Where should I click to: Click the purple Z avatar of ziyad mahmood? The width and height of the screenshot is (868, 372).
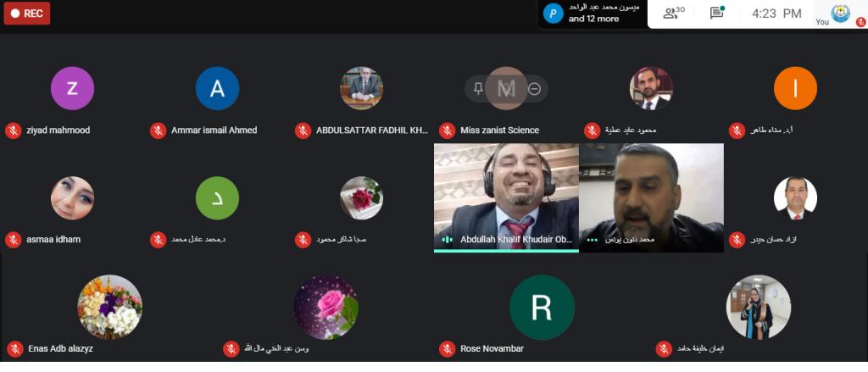(73, 89)
